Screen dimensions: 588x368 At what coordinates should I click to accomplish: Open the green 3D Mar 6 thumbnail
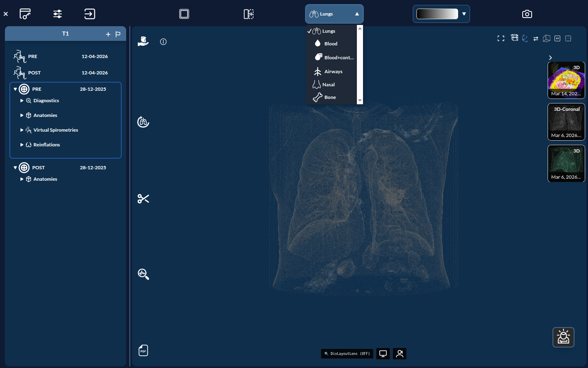click(566, 164)
